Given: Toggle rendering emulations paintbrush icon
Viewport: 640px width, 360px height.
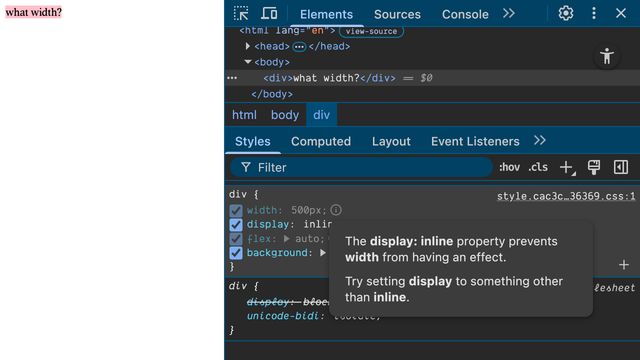Looking at the screenshot, I should tap(594, 167).
